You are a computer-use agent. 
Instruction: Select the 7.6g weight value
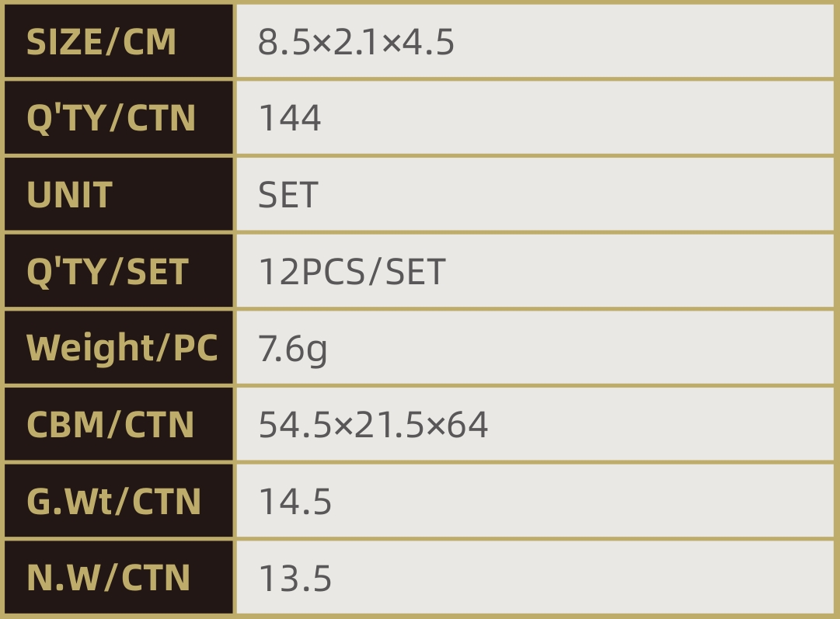pyautogui.click(x=292, y=349)
